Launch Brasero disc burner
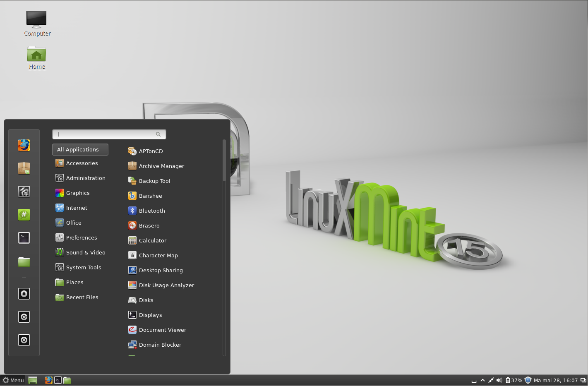The height and width of the screenshot is (386, 588). [144, 225]
